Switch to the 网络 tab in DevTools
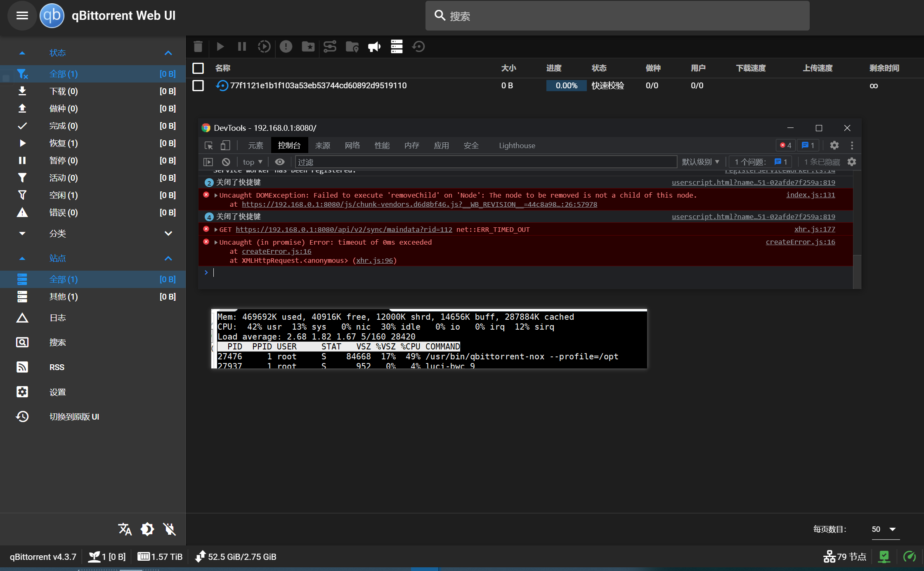This screenshot has width=924, height=571. [352, 145]
